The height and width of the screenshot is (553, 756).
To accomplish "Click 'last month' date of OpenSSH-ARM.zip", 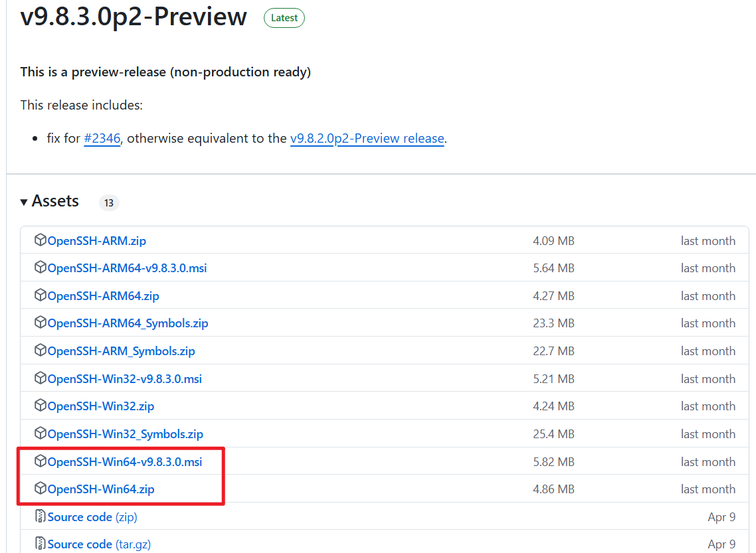I will coord(708,241).
